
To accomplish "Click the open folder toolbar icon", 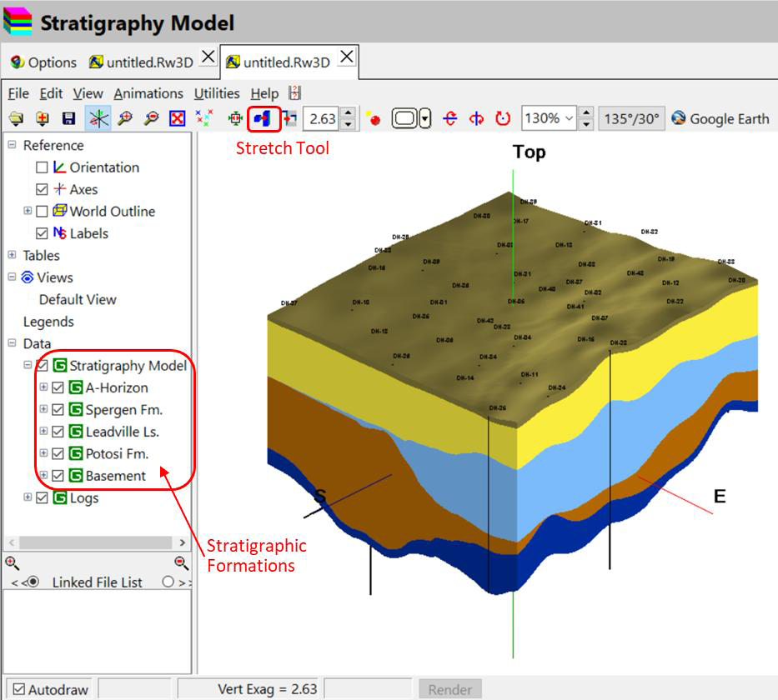I will click(x=16, y=119).
